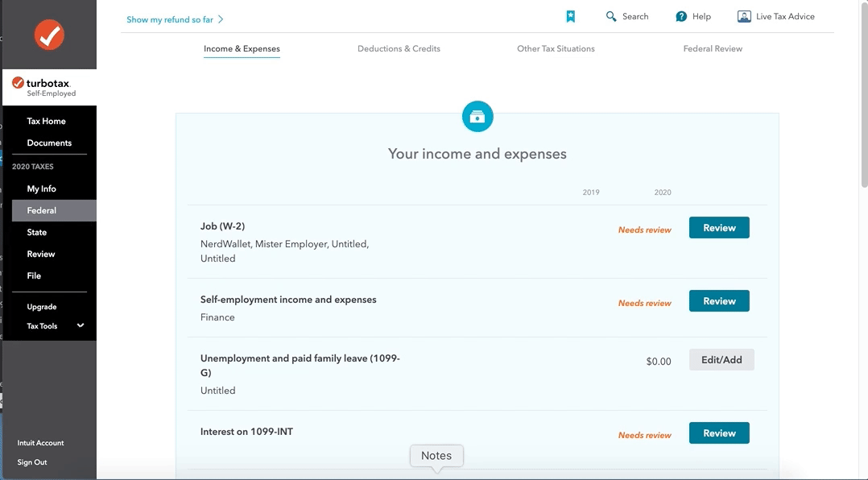Click Job (W-2) heading text
This screenshot has width=868, height=480.
(222, 226)
